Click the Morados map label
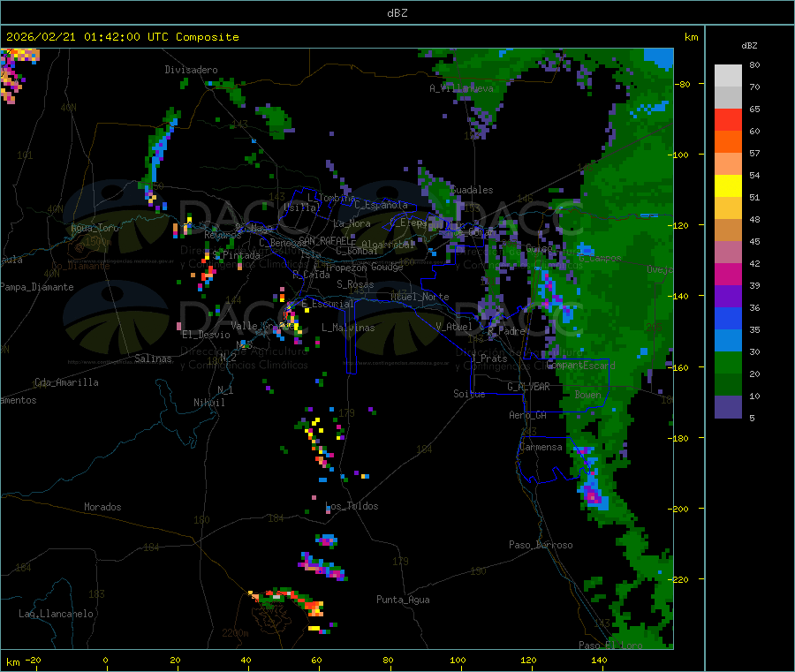Image resolution: width=795 pixels, height=672 pixels. coord(103,507)
